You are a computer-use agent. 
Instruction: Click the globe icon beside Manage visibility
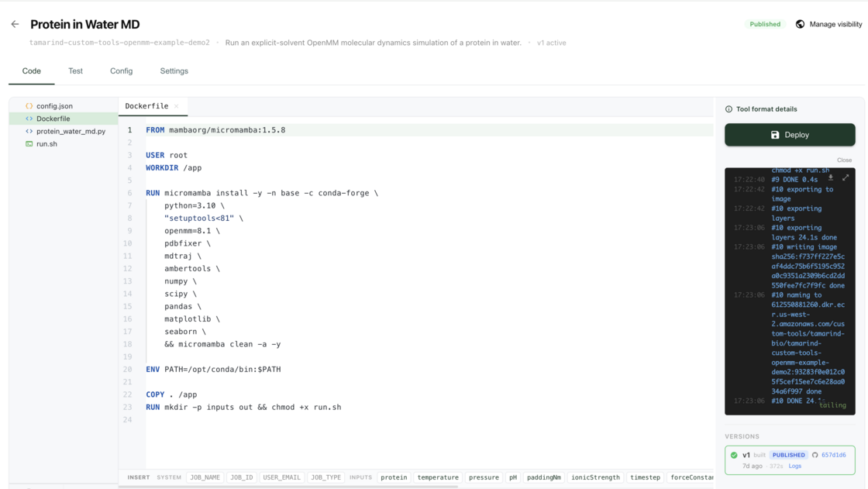coord(800,24)
